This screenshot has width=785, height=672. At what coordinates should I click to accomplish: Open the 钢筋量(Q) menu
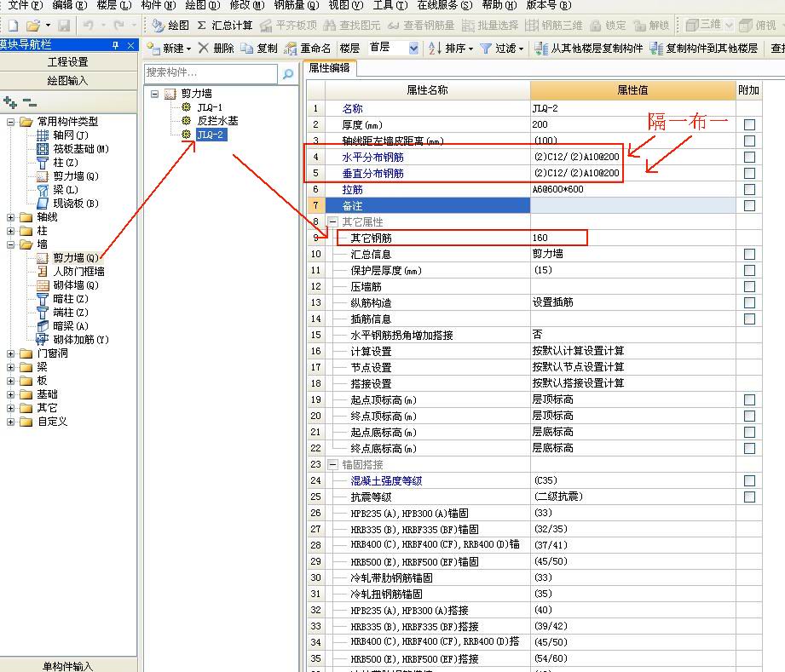point(297,5)
